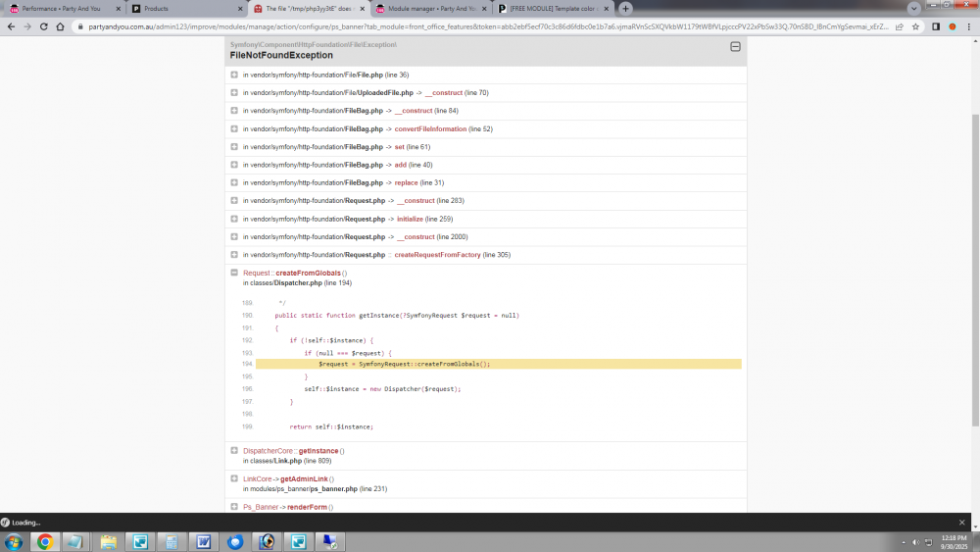Open the Thunderbird icon on the taskbar
This screenshot has width=980, height=552.
click(235, 542)
